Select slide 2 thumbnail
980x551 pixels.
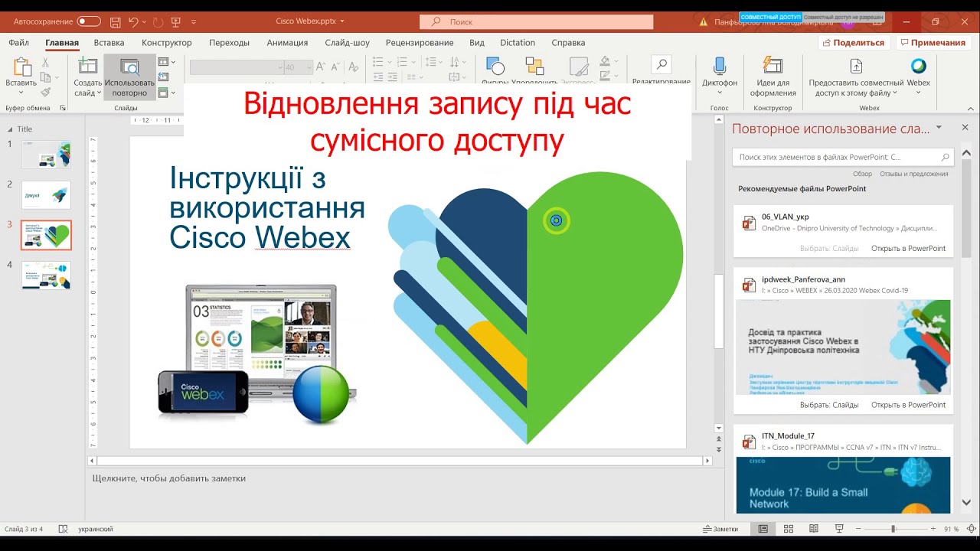46,195
